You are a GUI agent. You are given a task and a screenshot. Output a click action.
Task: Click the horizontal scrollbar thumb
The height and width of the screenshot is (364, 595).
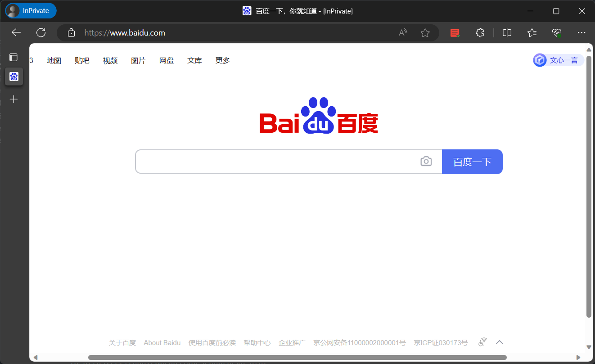tap(297, 358)
